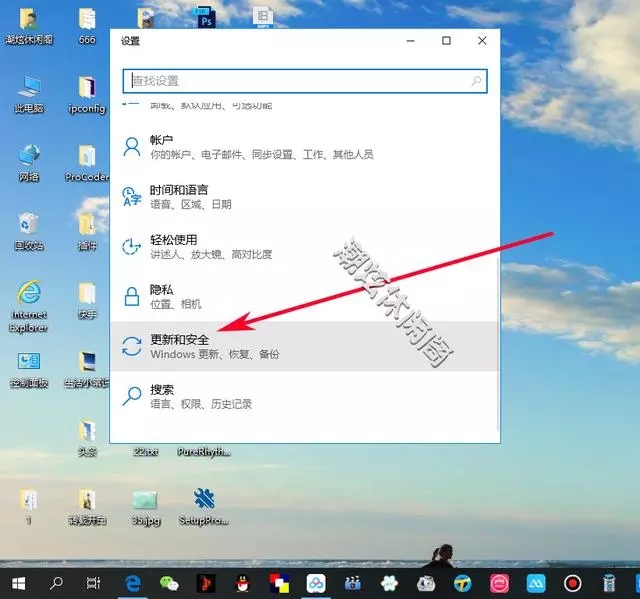
Task: Launch WeChat from the taskbar
Action: [x=169, y=584]
